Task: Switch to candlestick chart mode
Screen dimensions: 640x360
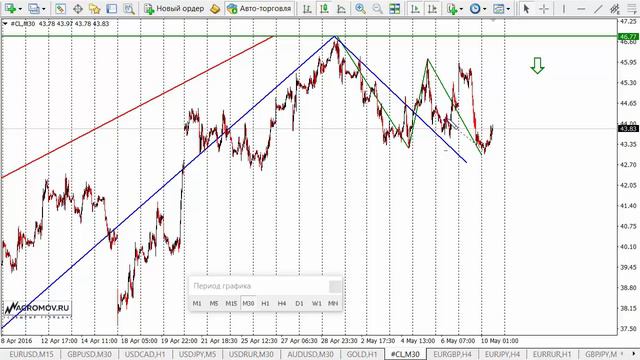Action: tap(324, 8)
